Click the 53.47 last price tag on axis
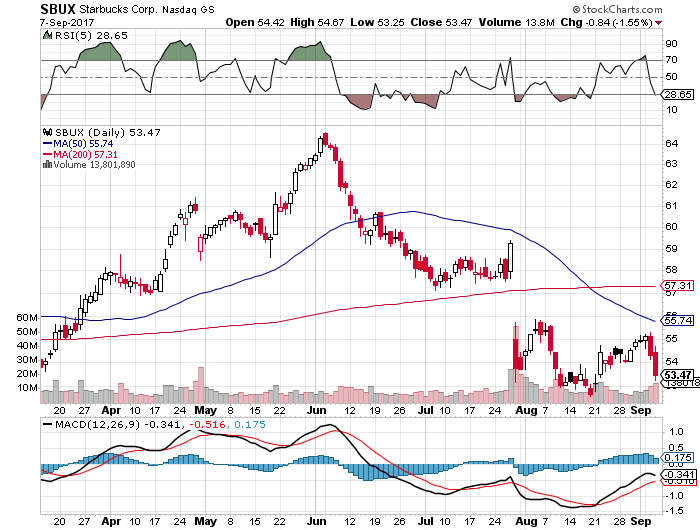This screenshot has height=530, width=700. (678, 375)
